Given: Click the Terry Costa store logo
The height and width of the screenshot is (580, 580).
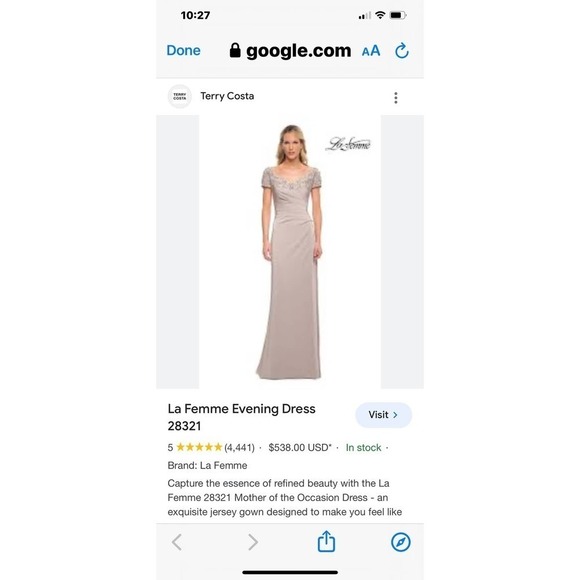Looking at the screenshot, I should [x=180, y=97].
